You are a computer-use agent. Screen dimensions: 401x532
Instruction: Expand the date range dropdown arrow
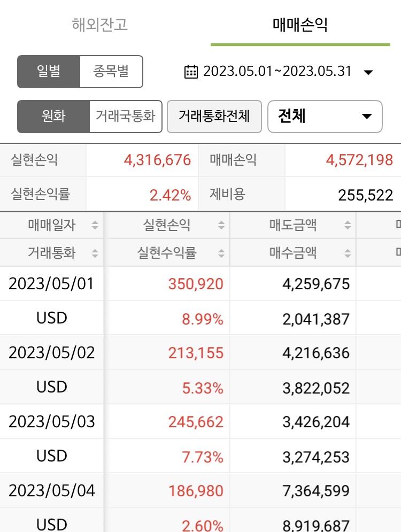pyautogui.click(x=368, y=72)
